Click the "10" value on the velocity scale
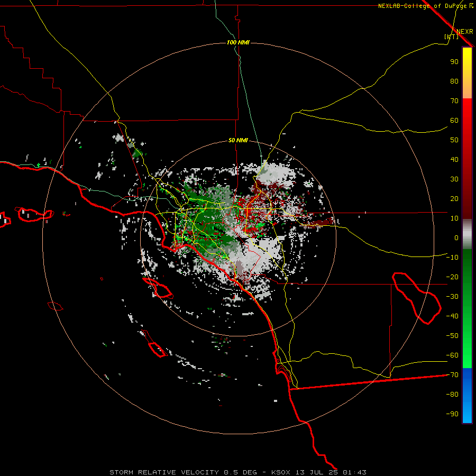The image size is (476, 476). pos(454,218)
